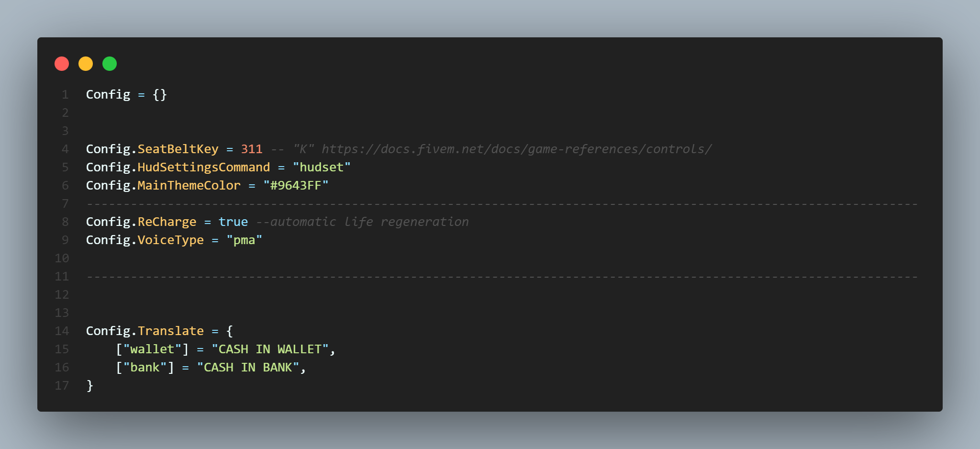The width and height of the screenshot is (980, 449).
Task: Click the "pma" voice type string
Action: (244, 240)
